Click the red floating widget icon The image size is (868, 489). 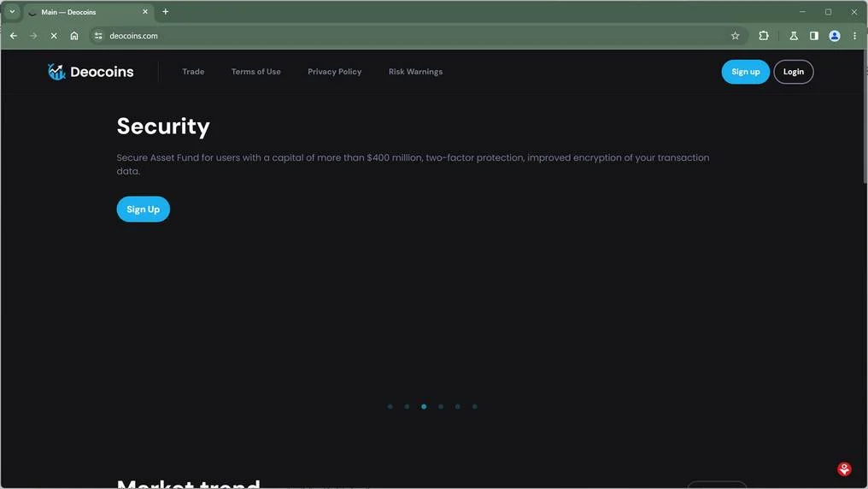[844, 469]
